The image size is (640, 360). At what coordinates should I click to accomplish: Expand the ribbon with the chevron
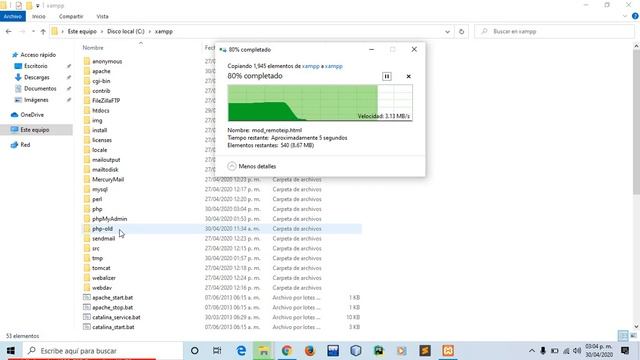[x=625, y=16]
